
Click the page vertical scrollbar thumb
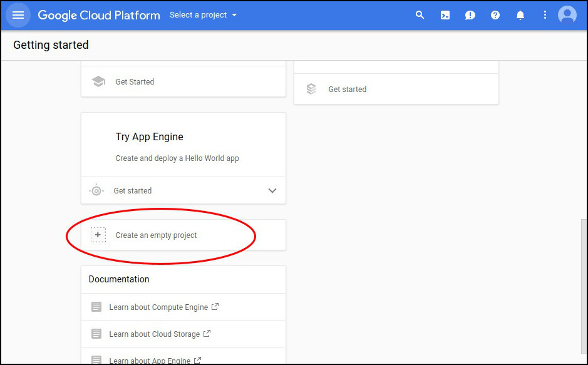[x=584, y=287]
